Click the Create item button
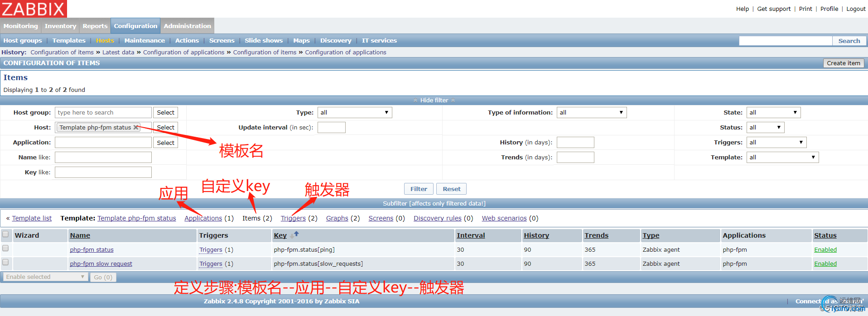This screenshot has width=868, height=316. (843, 63)
